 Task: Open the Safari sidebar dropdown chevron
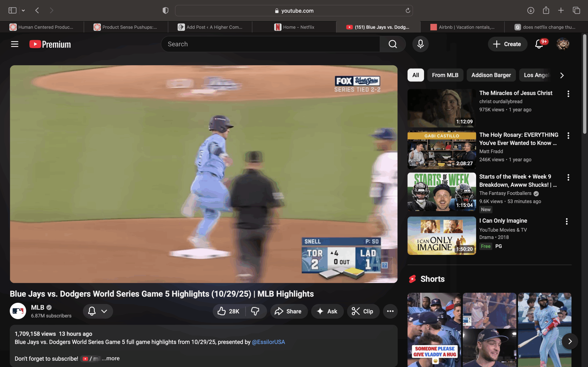23,11
